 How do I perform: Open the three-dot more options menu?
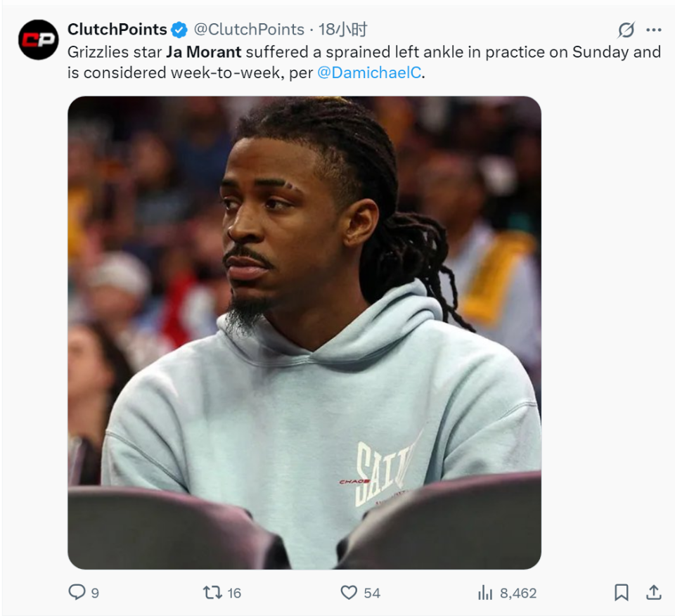[653, 30]
